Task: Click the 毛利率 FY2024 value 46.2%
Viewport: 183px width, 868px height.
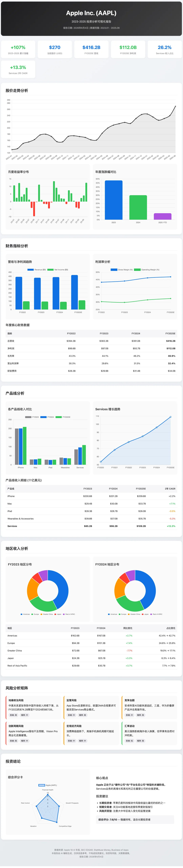Action: pos(137,356)
